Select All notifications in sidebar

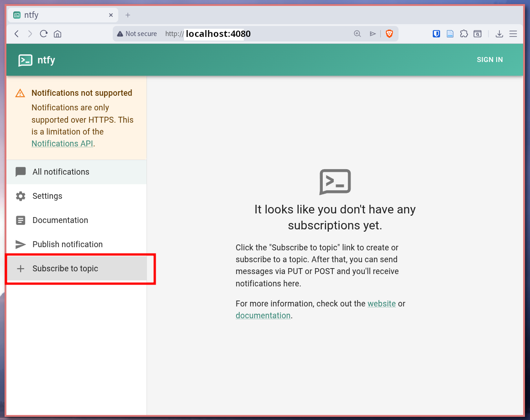click(61, 172)
